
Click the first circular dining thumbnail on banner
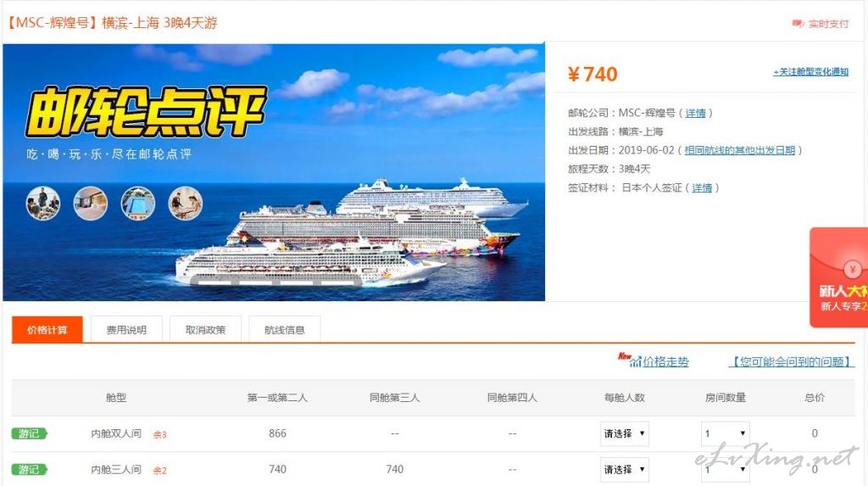tap(43, 203)
